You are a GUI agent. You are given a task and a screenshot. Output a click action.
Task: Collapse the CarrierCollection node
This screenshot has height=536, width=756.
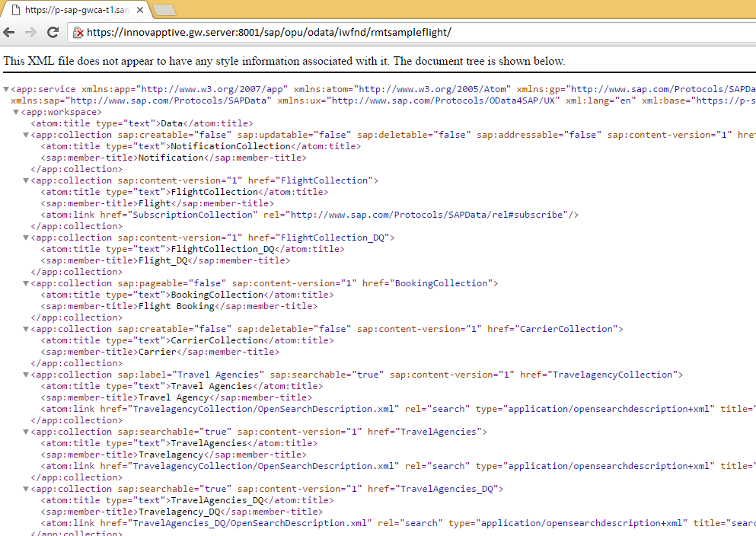27,329
